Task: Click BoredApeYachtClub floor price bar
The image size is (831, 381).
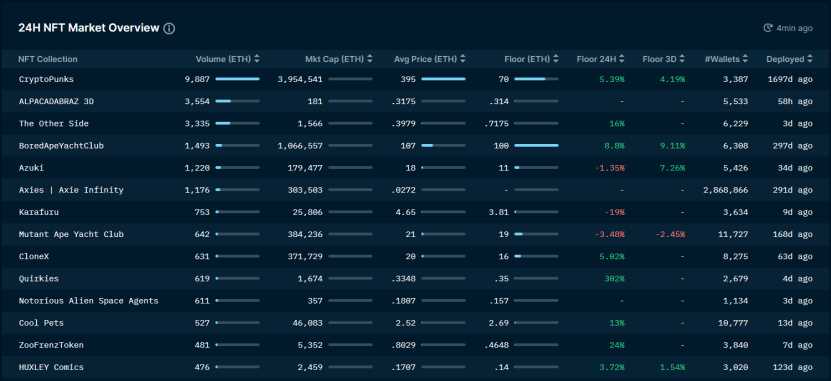Action: (536, 145)
